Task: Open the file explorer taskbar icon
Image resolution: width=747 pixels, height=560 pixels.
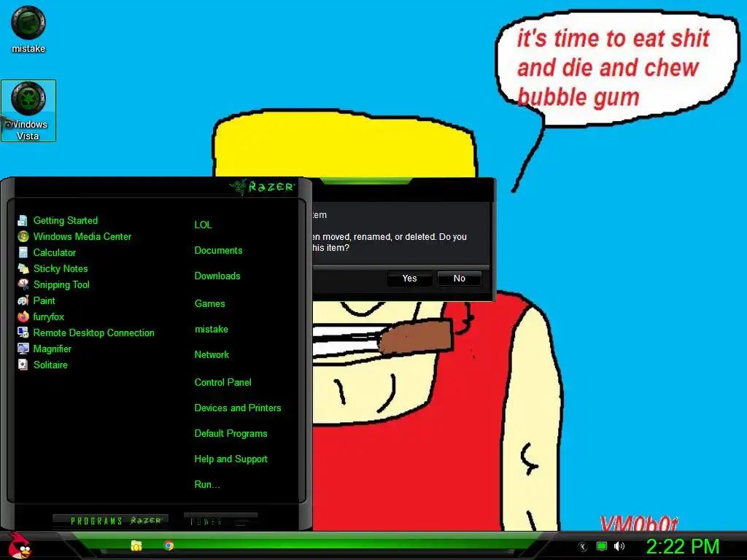Action: 136,545
